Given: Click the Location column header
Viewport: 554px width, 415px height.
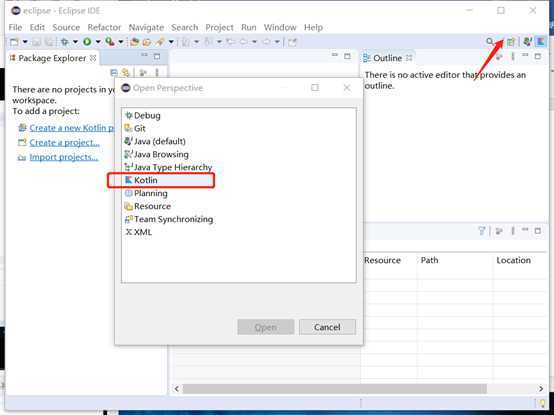Looking at the screenshot, I should click(513, 260).
